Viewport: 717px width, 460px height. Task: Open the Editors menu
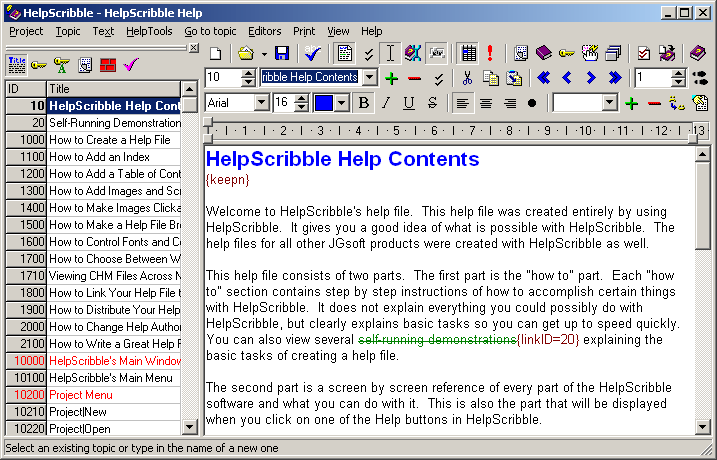(x=265, y=31)
